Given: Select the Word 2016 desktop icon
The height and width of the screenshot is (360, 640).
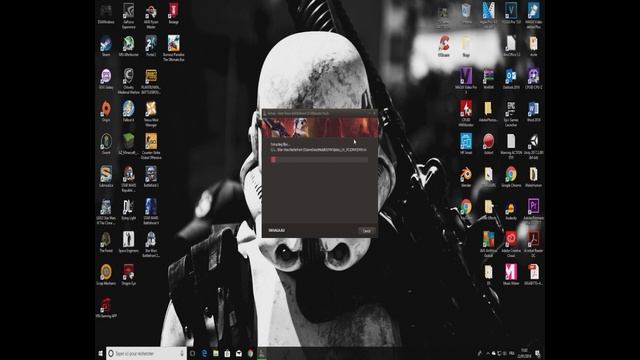Looking at the screenshot, I should pos(533,111).
